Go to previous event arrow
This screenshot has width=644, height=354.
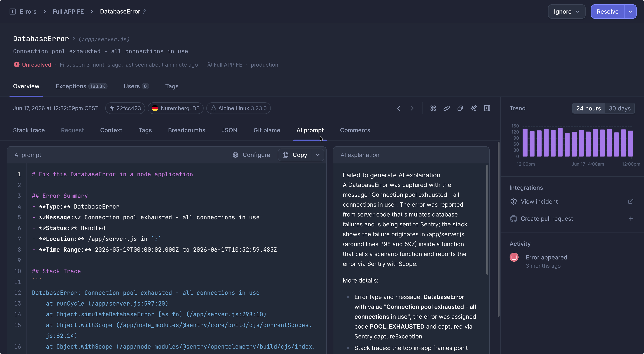399,108
